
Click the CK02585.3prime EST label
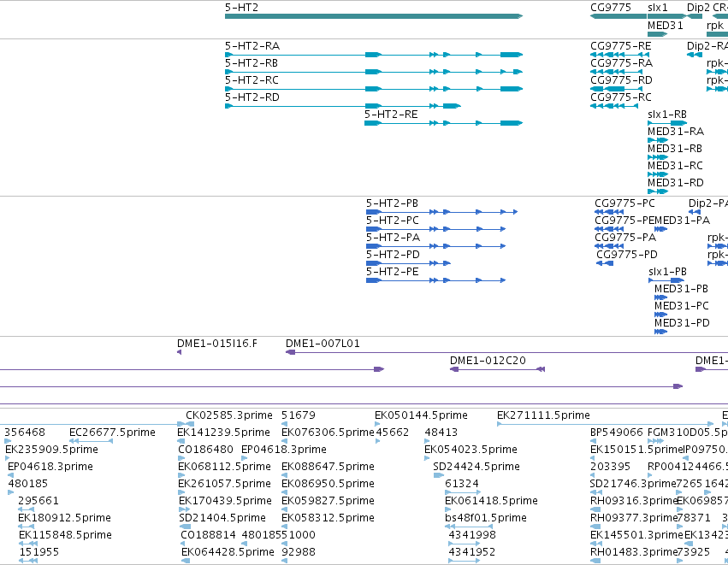click(229, 415)
